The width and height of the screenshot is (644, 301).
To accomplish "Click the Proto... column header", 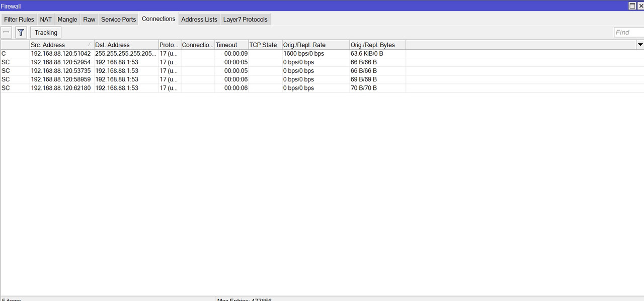I will click(170, 45).
